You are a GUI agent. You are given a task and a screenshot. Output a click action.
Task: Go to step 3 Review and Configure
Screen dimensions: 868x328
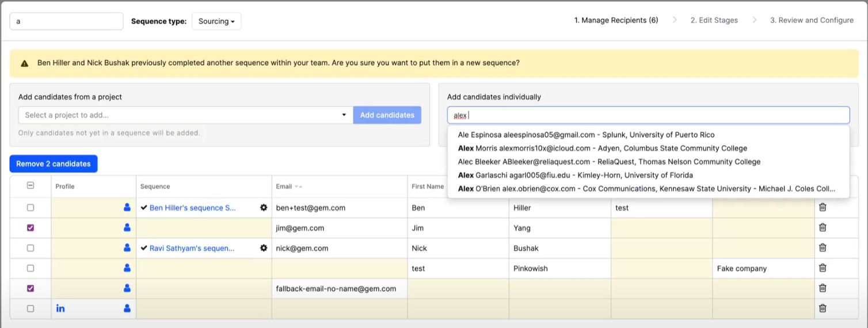(812, 20)
